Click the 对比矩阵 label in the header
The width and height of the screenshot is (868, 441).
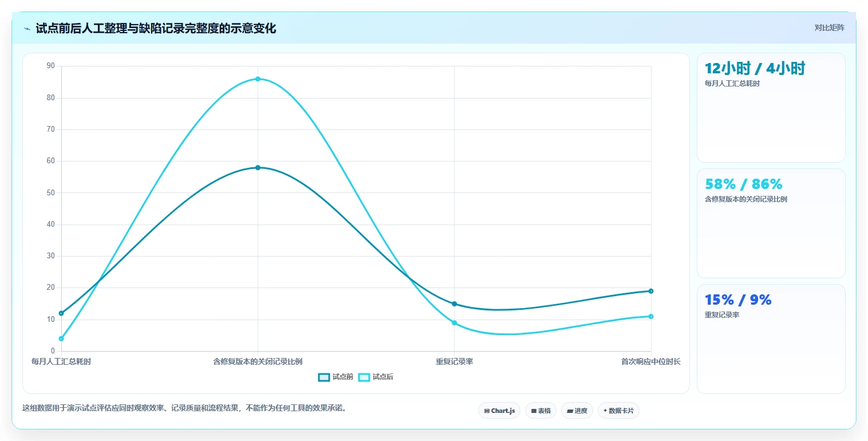coord(829,27)
